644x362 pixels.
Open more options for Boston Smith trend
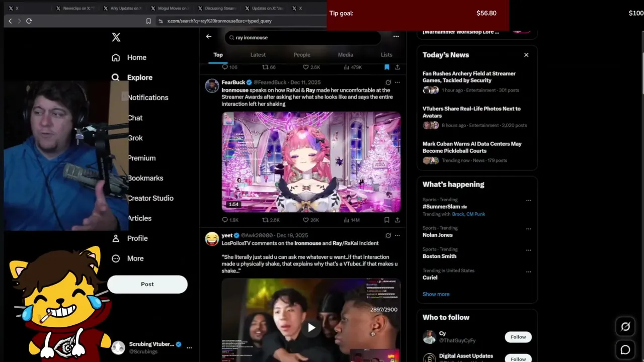pos(528,250)
